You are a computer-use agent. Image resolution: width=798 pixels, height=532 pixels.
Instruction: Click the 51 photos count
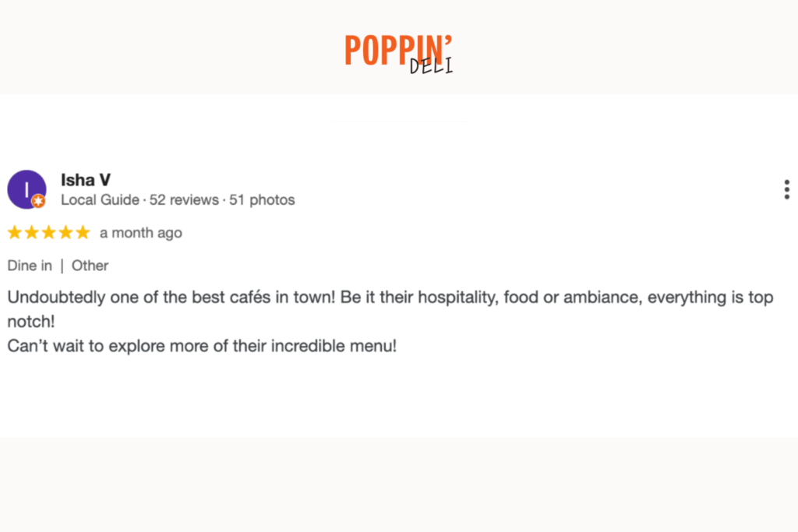[262, 200]
